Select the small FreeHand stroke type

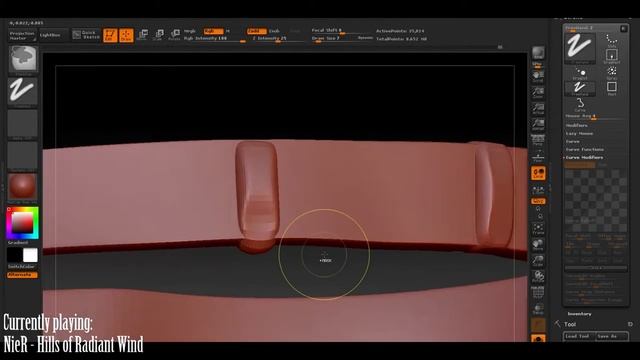(x=580, y=89)
